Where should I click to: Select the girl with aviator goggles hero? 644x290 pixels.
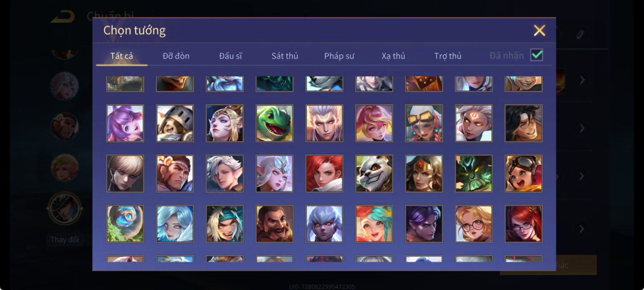[x=523, y=173]
